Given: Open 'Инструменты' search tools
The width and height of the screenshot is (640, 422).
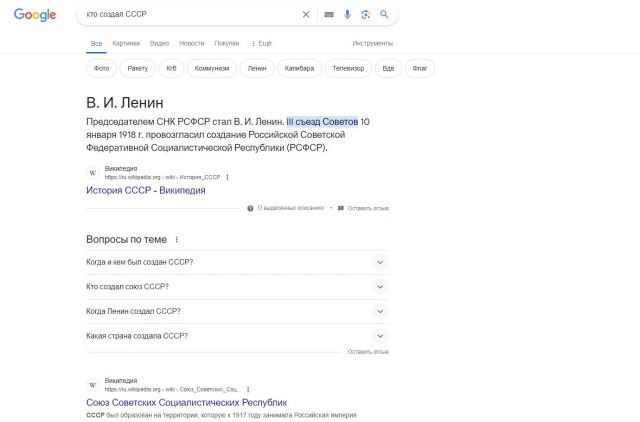Looking at the screenshot, I should (372, 43).
